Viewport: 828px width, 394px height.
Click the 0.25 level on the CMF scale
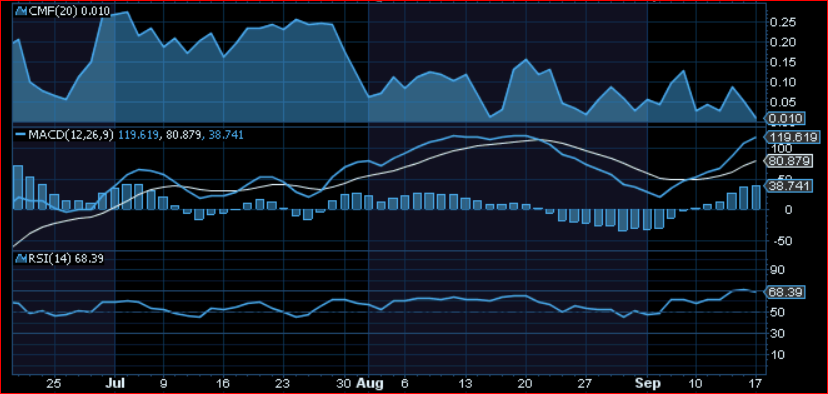click(783, 22)
